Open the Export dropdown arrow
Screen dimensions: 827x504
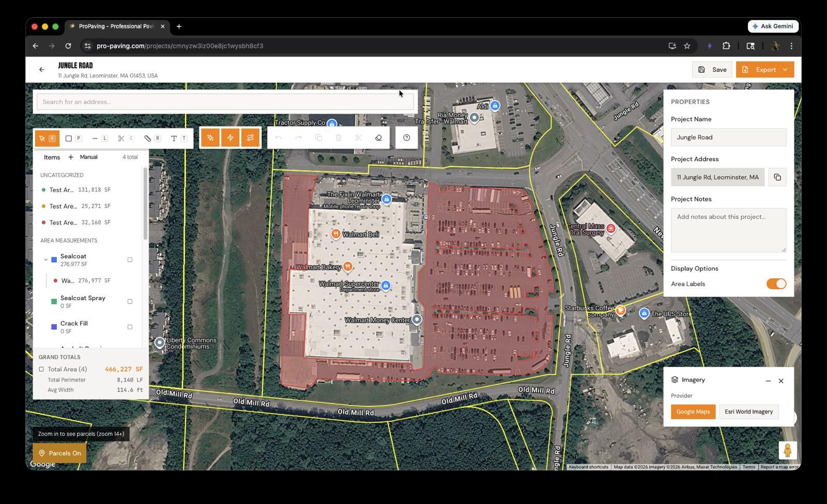click(785, 70)
